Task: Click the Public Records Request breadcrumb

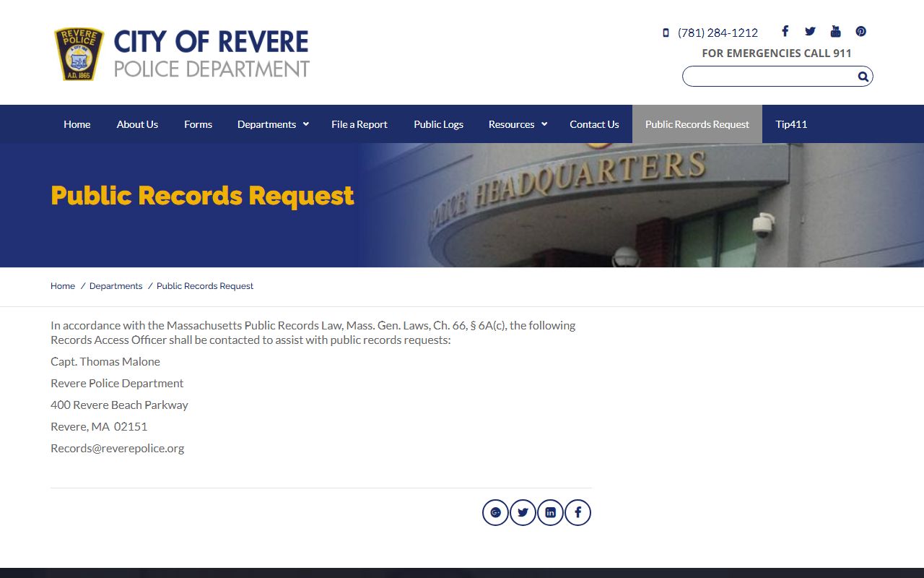Action: coord(205,286)
